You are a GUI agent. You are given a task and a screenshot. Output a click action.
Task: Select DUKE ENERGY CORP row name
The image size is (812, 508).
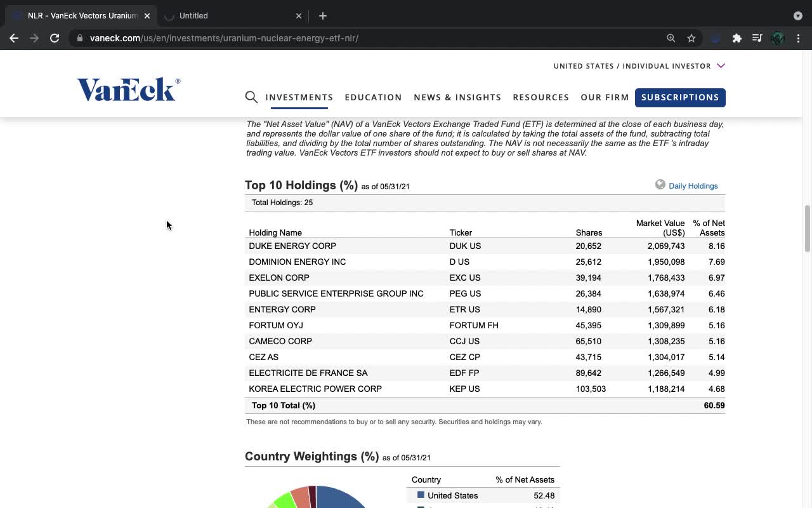click(x=292, y=246)
